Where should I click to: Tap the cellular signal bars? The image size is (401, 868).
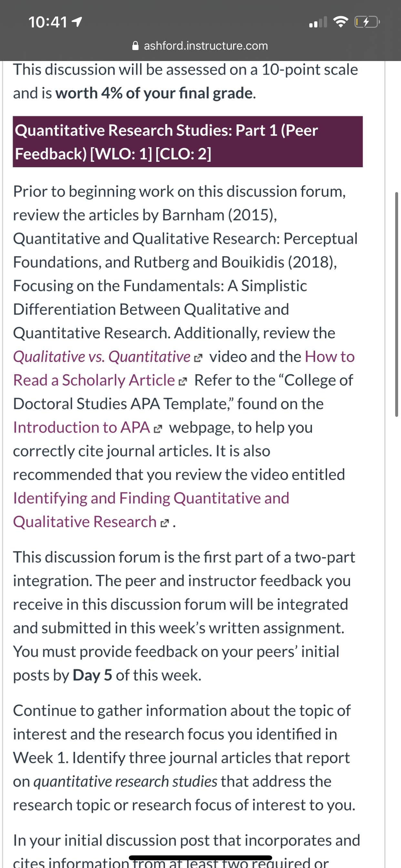pos(318,22)
